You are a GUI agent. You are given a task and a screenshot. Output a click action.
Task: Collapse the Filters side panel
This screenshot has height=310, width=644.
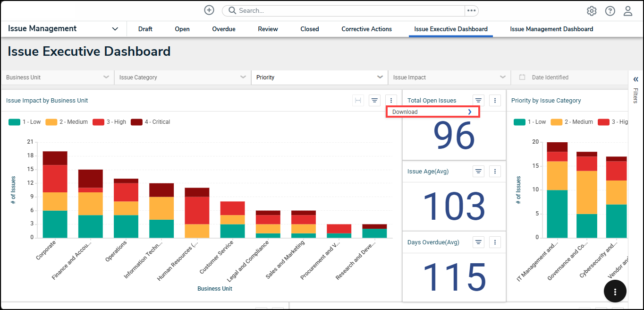pyautogui.click(x=636, y=79)
